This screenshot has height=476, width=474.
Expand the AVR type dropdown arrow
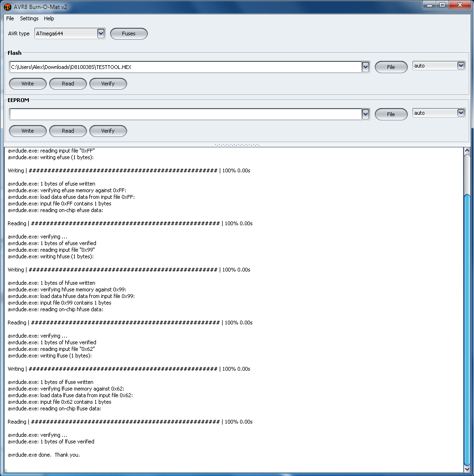[x=101, y=34]
